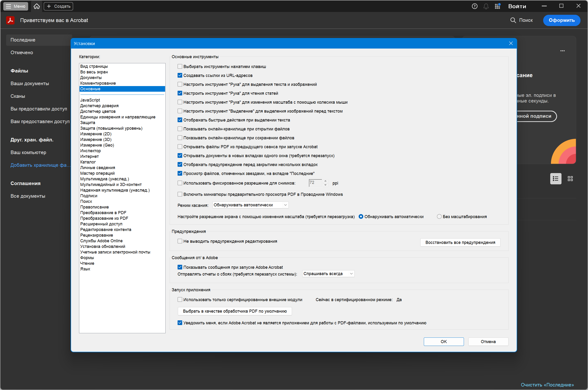Screen dimensions: 588x390
Task: Uncheck "Создавать ссылки из URL-адресов"
Action: click(180, 75)
